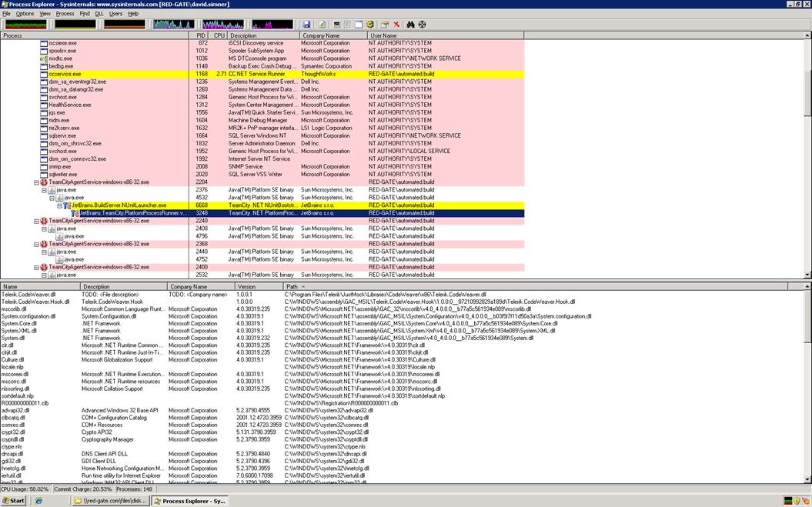The width and height of the screenshot is (812, 507).
Task: Sort by User Name column header
Action: point(446,35)
